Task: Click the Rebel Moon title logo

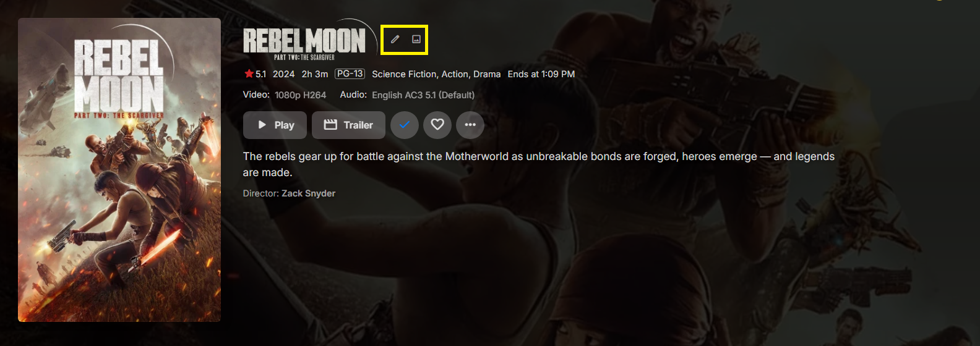Action: point(304,43)
